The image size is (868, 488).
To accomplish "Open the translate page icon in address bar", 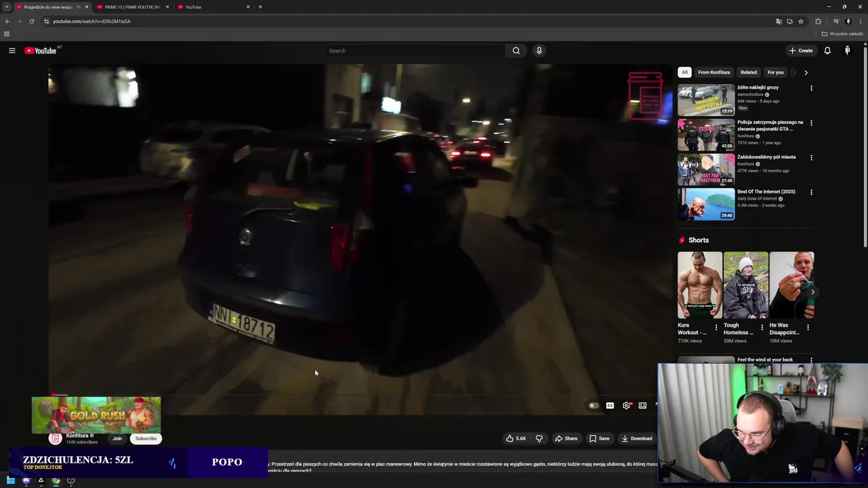I will tap(778, 21).
